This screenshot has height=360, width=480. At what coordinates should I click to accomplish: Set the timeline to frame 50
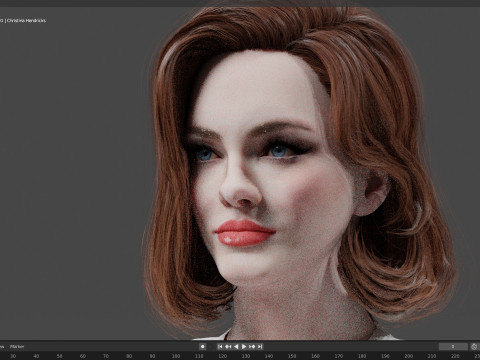pyautogui.click(x=59, y=356)
